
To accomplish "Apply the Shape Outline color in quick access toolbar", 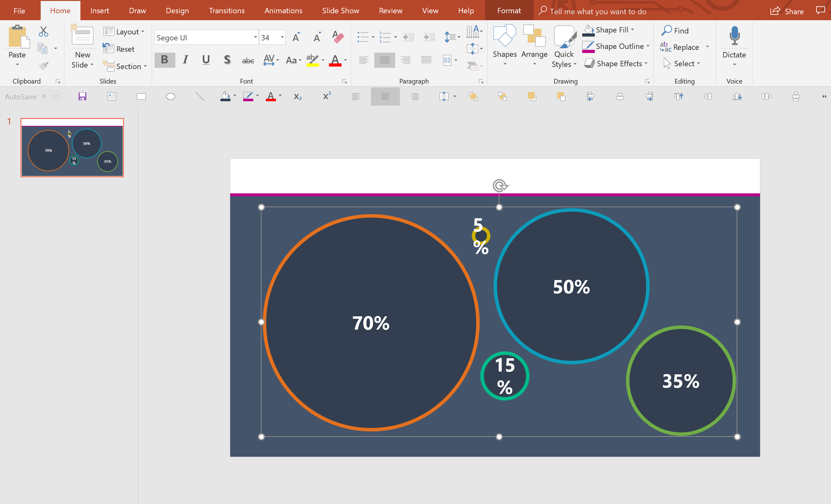I will [x=248, y=97].
